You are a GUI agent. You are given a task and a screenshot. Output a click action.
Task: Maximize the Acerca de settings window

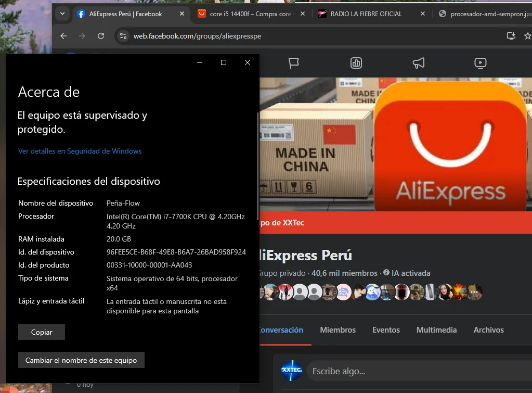pyautogui.click(x=224, y=62)
